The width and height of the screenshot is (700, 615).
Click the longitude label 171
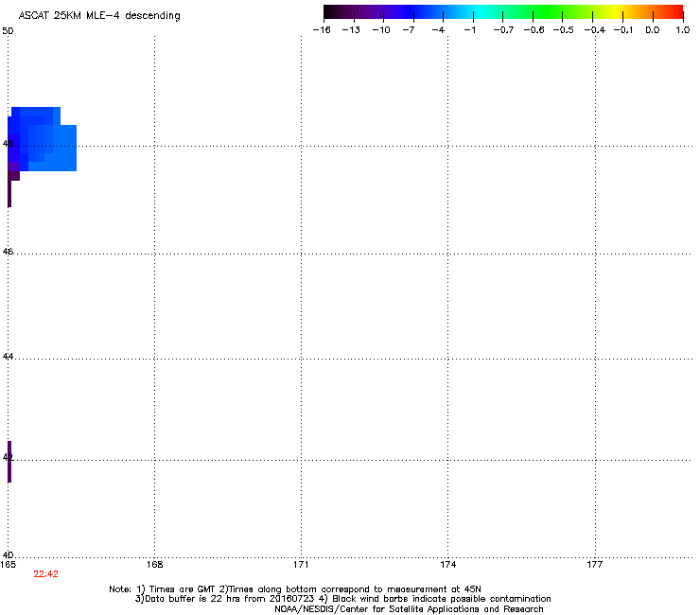point(301,565)
